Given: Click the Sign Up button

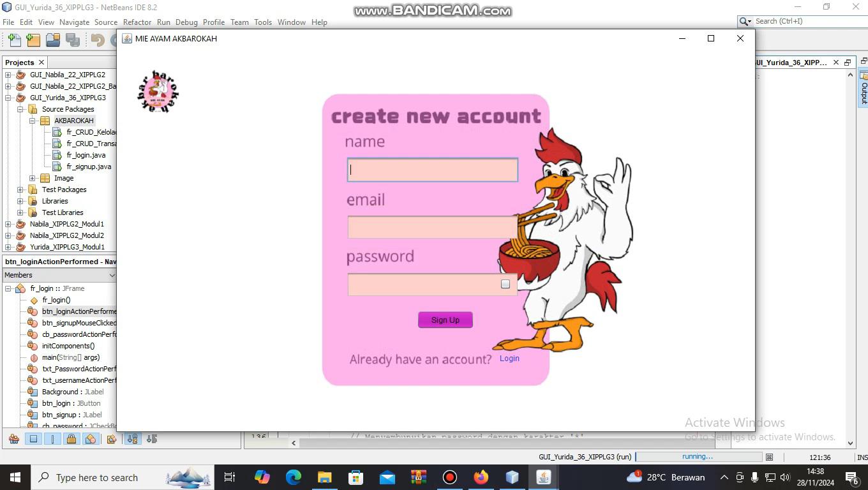Looking at the screenshot, I should coord(445,320).
